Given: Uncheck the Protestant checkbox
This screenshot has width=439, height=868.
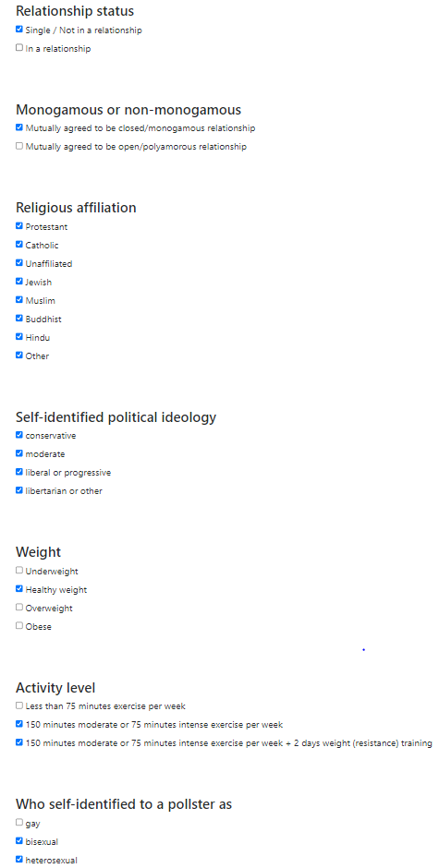Looking at the screenshot, I should coord(19,226).
